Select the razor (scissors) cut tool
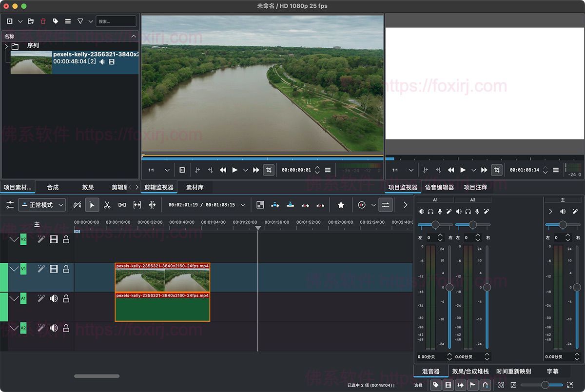 click(x=107, y=205)
